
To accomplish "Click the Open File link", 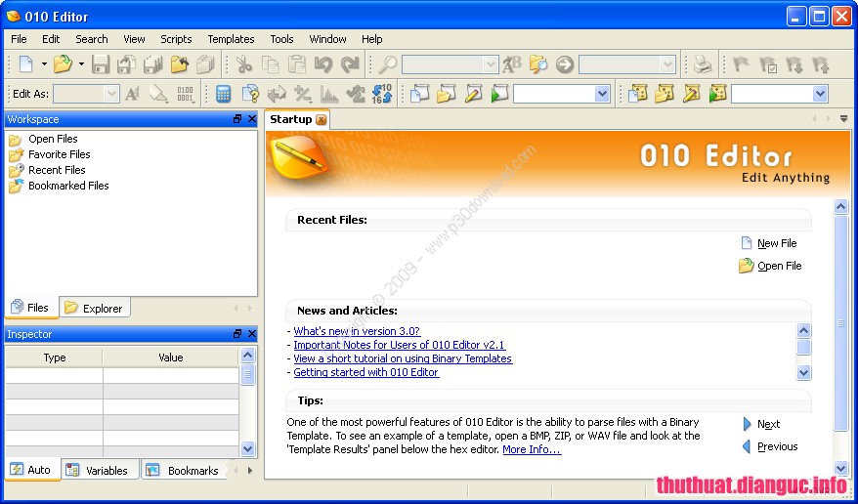I will pos(770,266).
